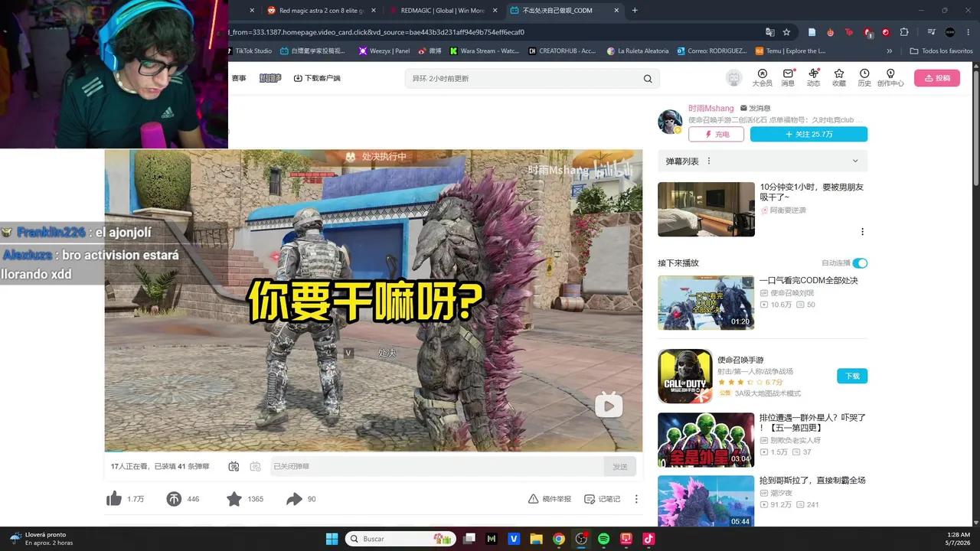Open the 时雨Mshang uploader name link

coord(710,109)
